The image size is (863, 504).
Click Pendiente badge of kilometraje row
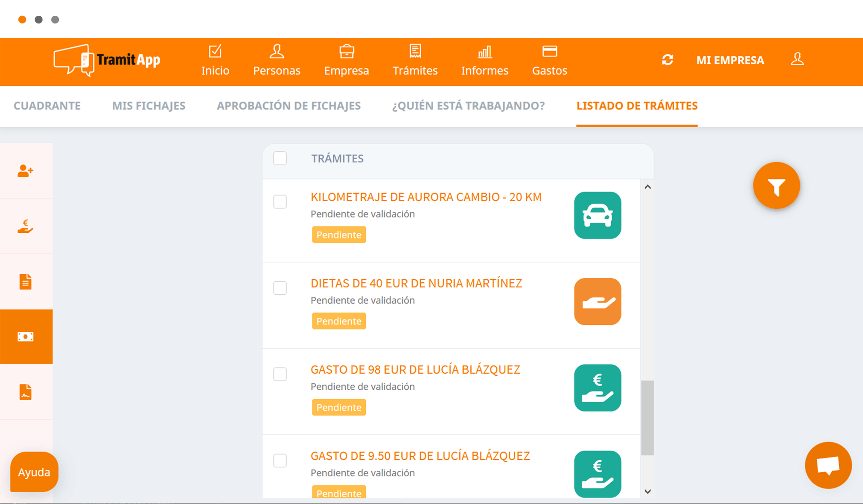pos(339,235)
